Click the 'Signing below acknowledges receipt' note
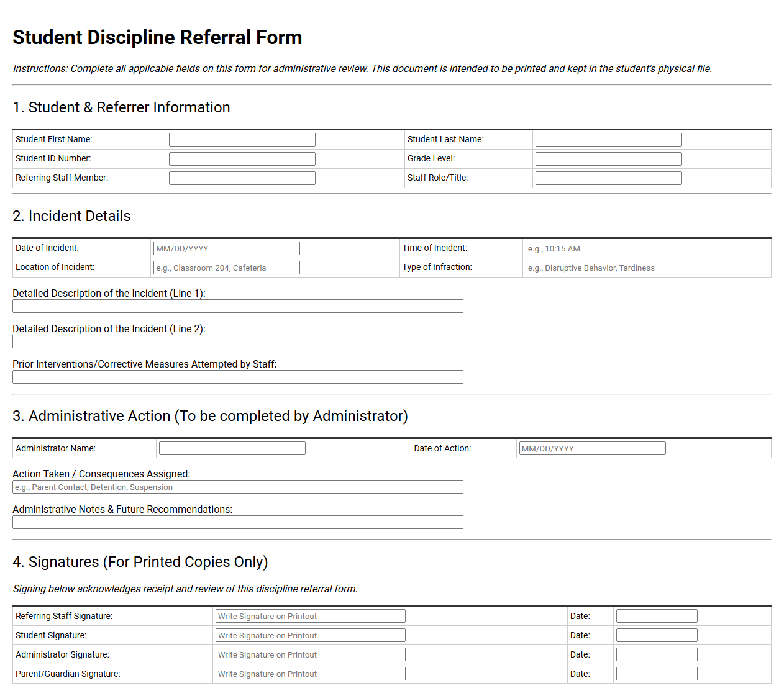This screenshot has width=784, height=696. [x=185, y=589]
